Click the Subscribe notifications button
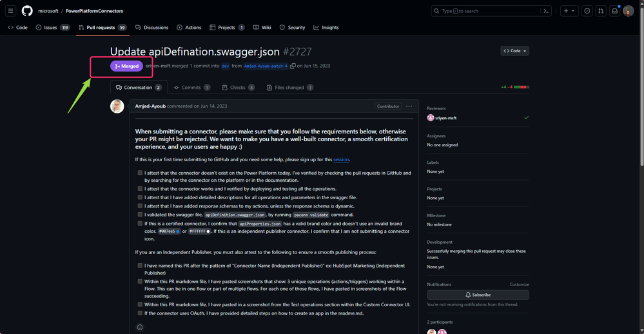The height and width of the screenshot is (334, 644). tap(478, 295)
